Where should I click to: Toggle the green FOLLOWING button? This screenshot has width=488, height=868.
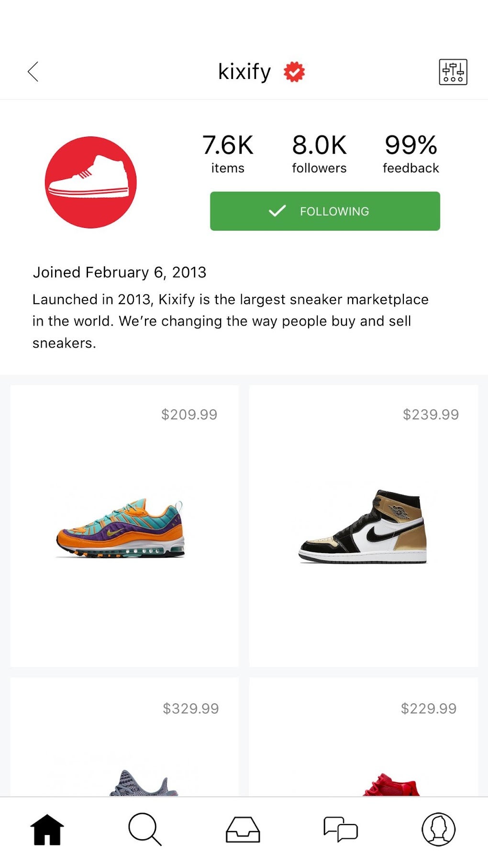click(325, 211)
